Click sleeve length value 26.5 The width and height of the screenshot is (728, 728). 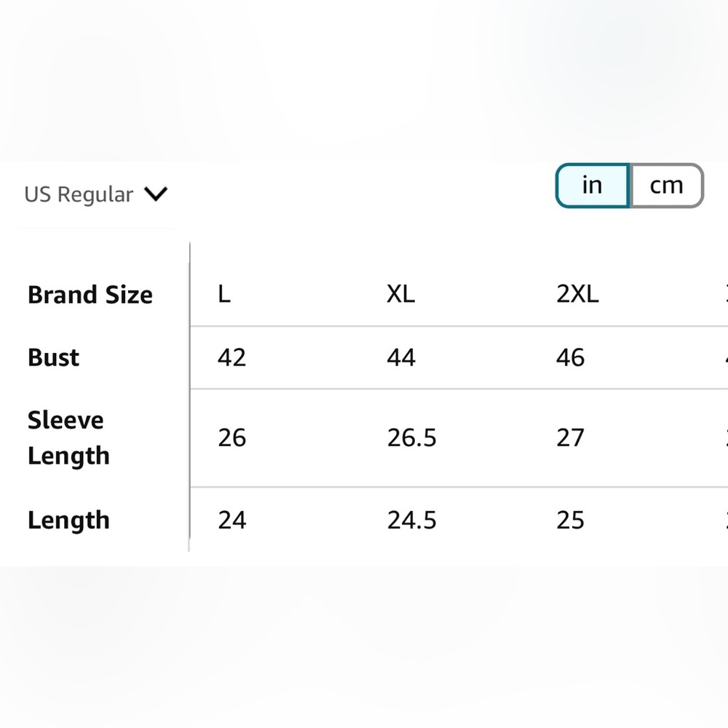(x=412, y=438)
